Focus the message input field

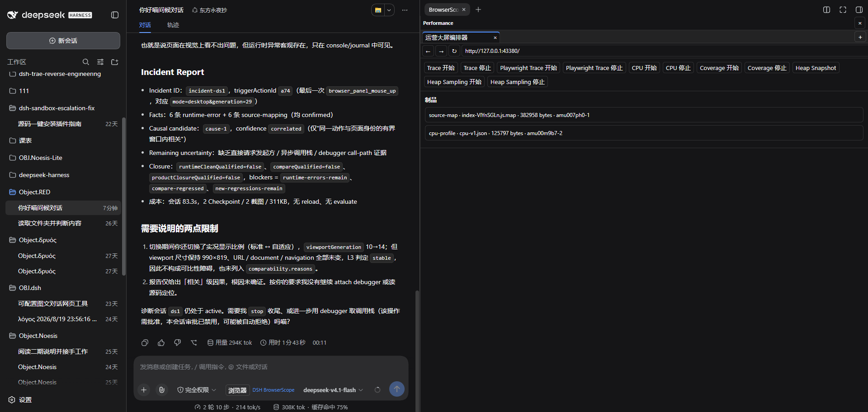(271, 367)
